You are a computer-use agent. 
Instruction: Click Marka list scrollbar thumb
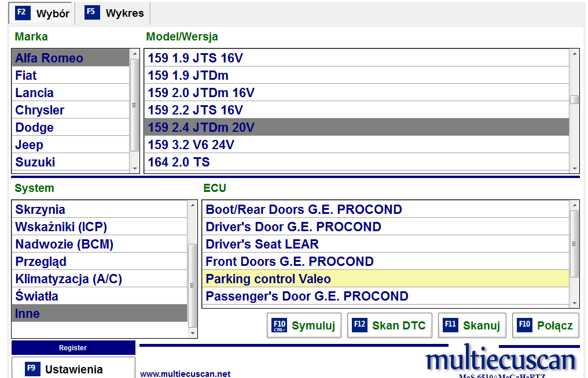coord(135,105)
